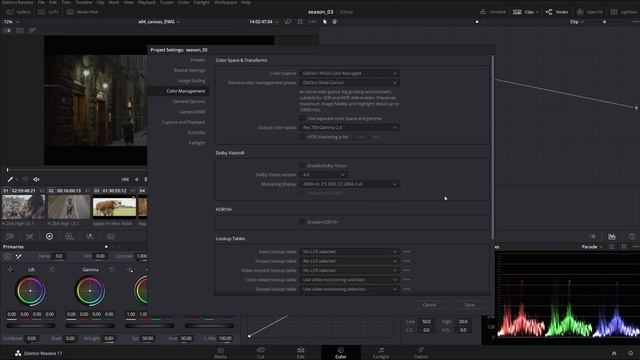Switch to the Edit page
This screenshot has height=360, width=640.
tap(301, 353)
